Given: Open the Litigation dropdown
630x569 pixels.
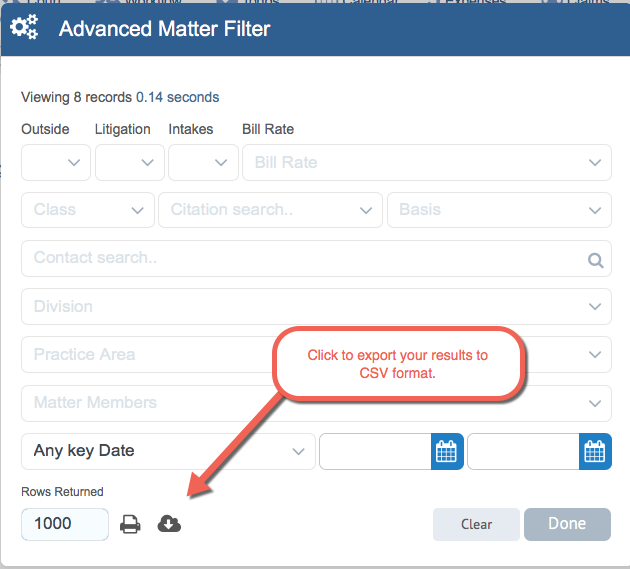Looking at the screenshot, I should [x=130, y=162].
